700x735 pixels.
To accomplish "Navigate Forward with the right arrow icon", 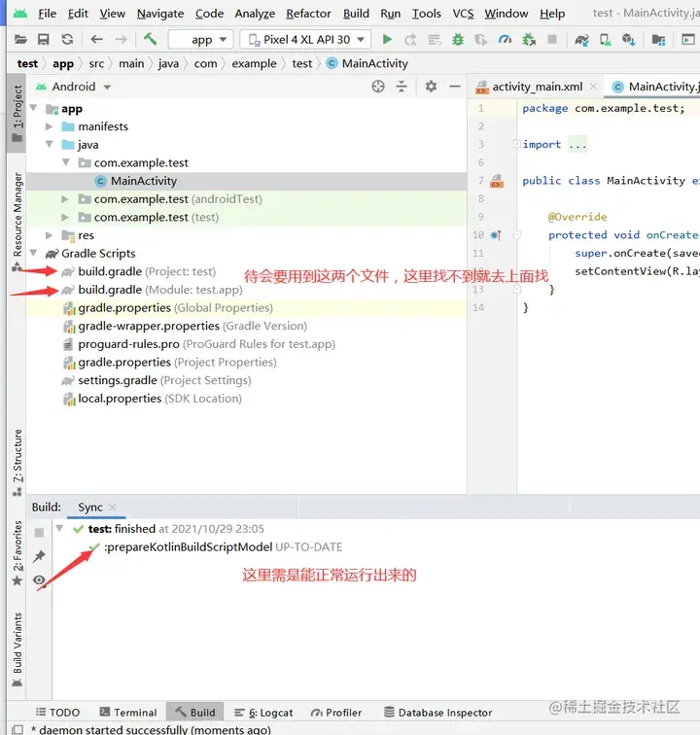I will [121, 39].
